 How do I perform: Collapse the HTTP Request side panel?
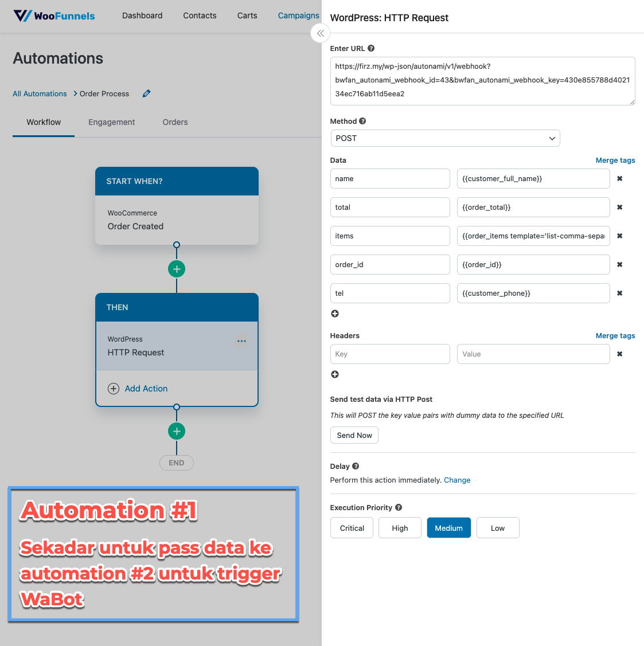tap(321, 33)
